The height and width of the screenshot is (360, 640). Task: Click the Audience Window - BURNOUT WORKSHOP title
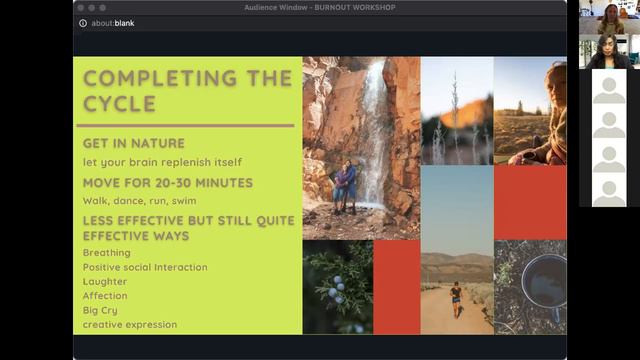(x=320, y=7)
